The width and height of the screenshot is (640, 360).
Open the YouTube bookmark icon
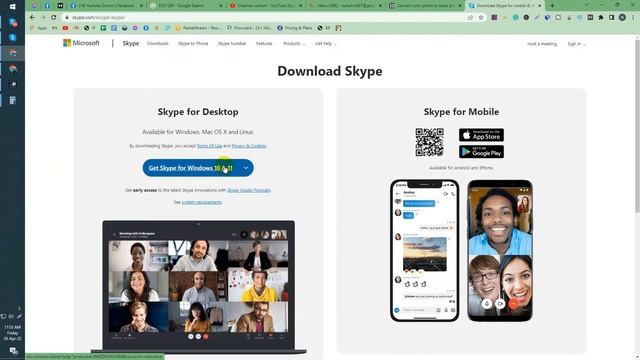(x=65, y=28)
